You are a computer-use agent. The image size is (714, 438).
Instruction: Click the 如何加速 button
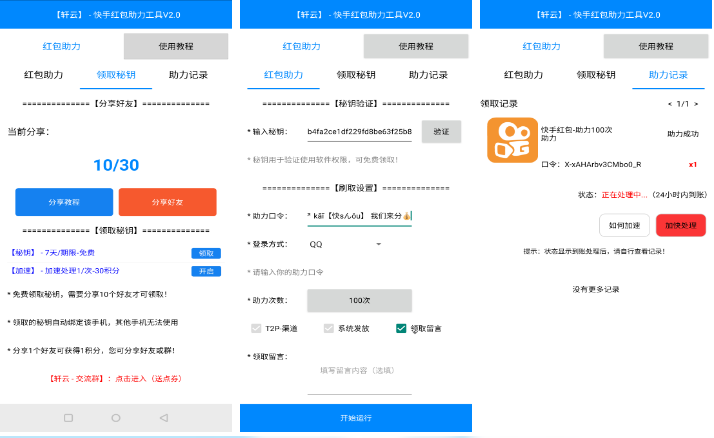(x=624, y=225)
